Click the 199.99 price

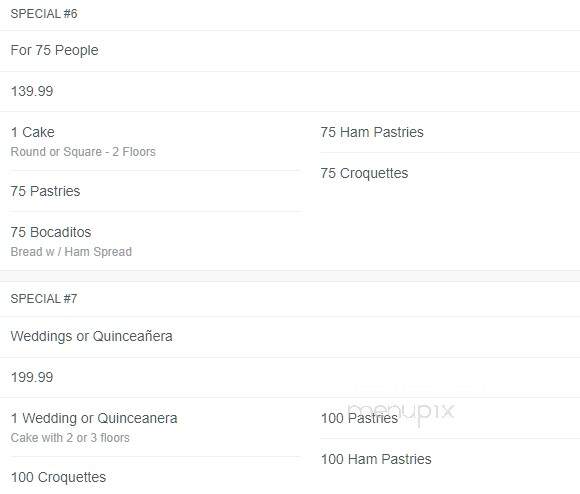tap(32, 378)
